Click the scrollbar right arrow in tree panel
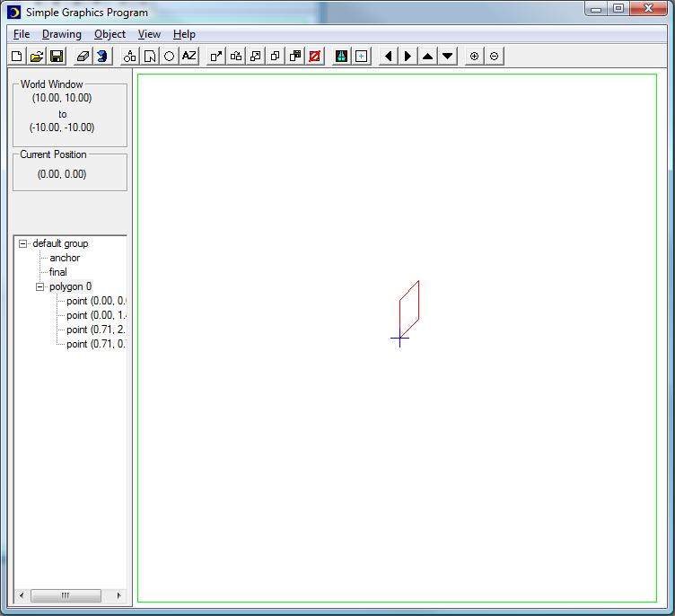 point(118,595)
